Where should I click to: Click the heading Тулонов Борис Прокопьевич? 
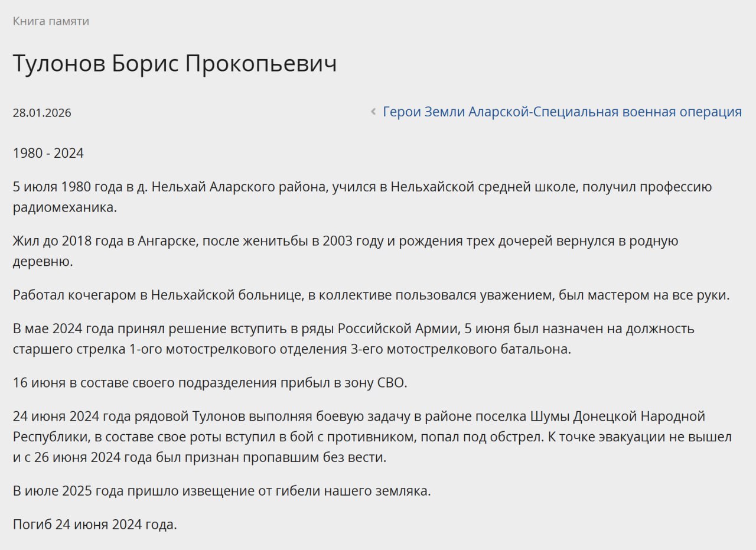tap(175, 64)
